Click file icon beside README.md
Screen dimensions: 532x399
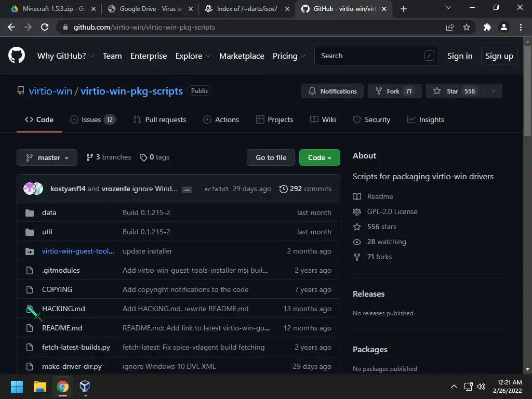[30, 328]
